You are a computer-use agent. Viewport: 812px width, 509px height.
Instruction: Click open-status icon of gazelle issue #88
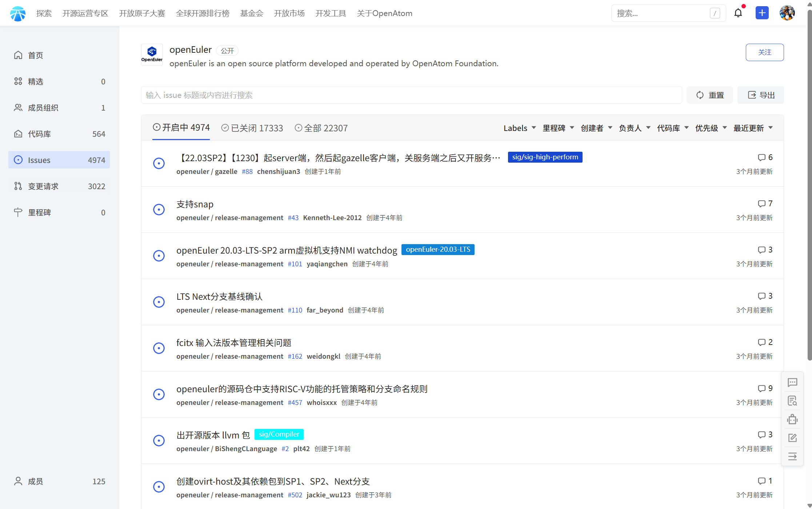(159, 163)
